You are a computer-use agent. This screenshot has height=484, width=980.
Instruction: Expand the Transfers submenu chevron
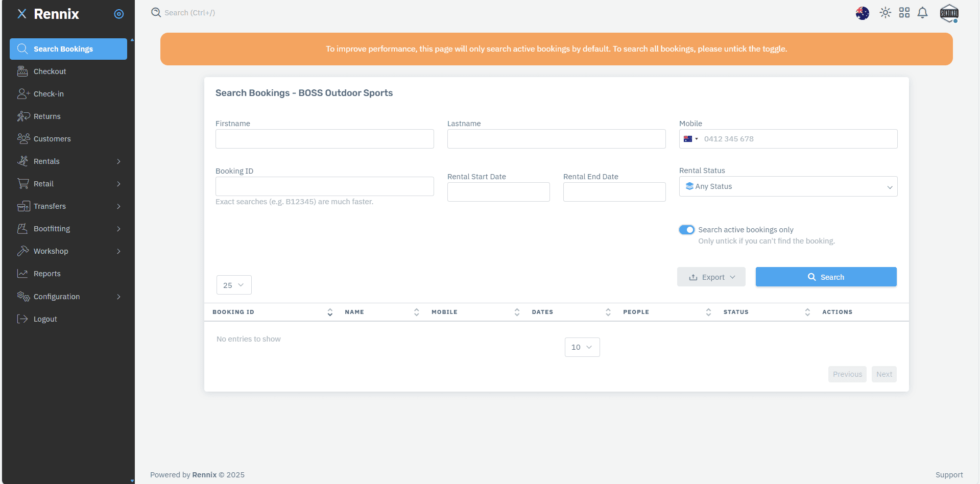(118, 206)
